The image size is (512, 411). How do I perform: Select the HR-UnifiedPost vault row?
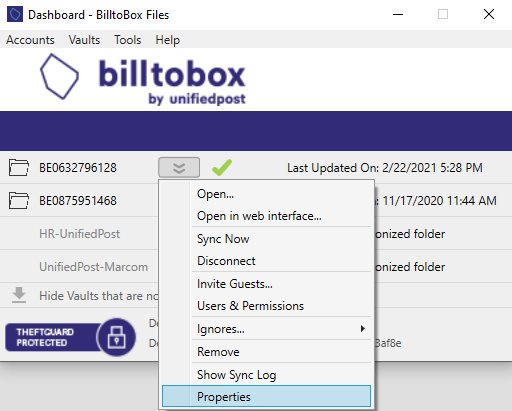(x=79, y=234)
